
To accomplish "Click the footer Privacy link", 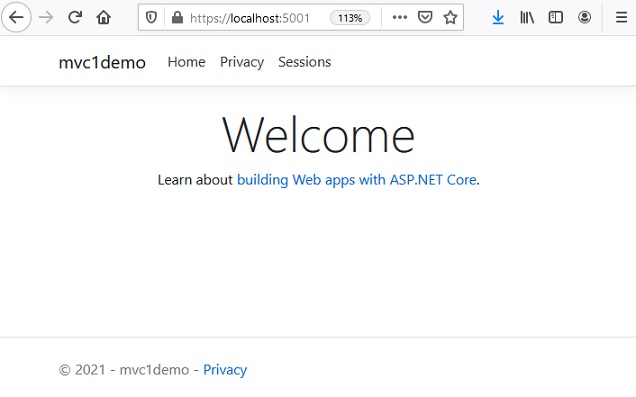I will (225, 370).
